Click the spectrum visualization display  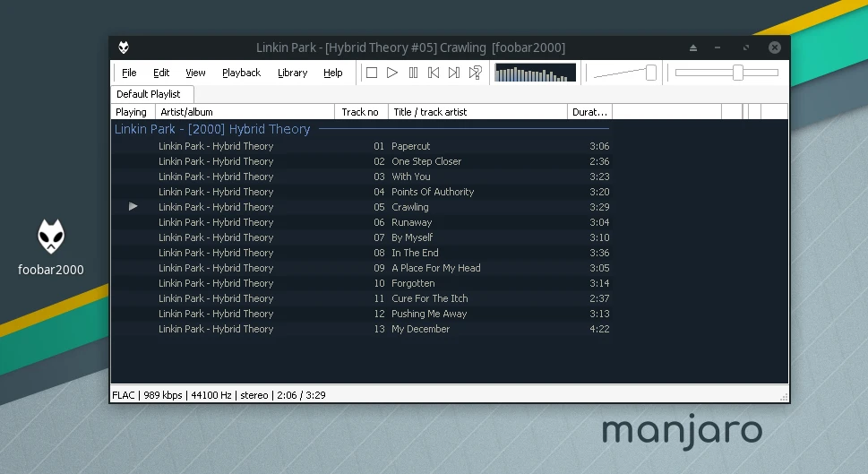(x=535, y=73)
